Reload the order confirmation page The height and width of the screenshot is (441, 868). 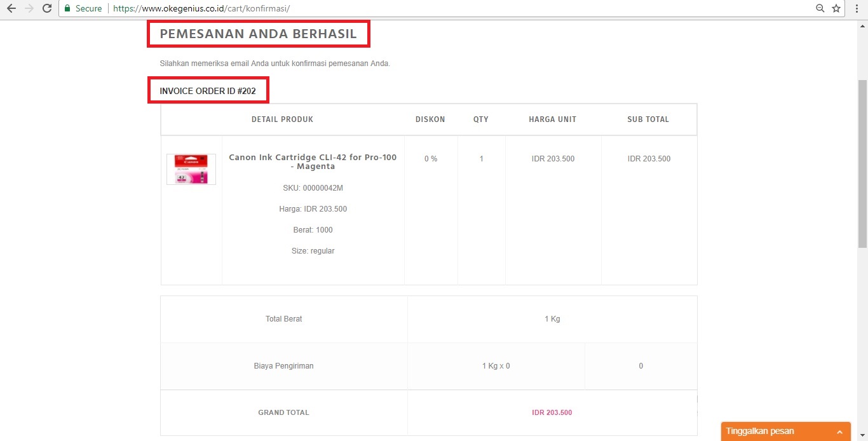click(x=46, y=9)
